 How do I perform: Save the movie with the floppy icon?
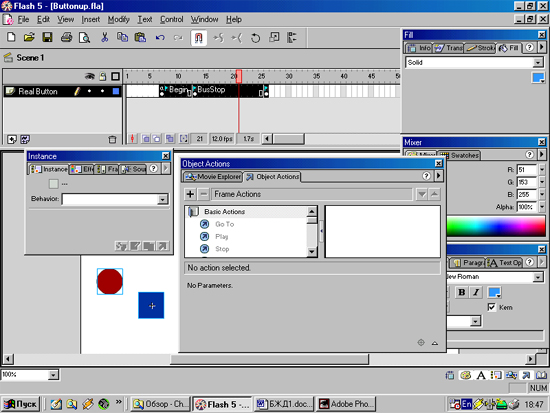point(47,37)
